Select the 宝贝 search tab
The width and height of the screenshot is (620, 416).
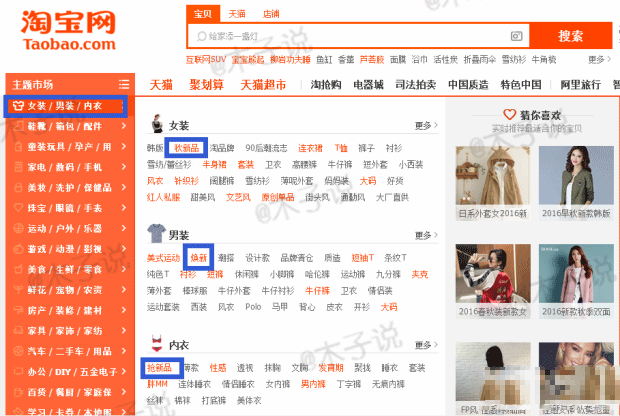pyautogui.click(x=203, y=14)
